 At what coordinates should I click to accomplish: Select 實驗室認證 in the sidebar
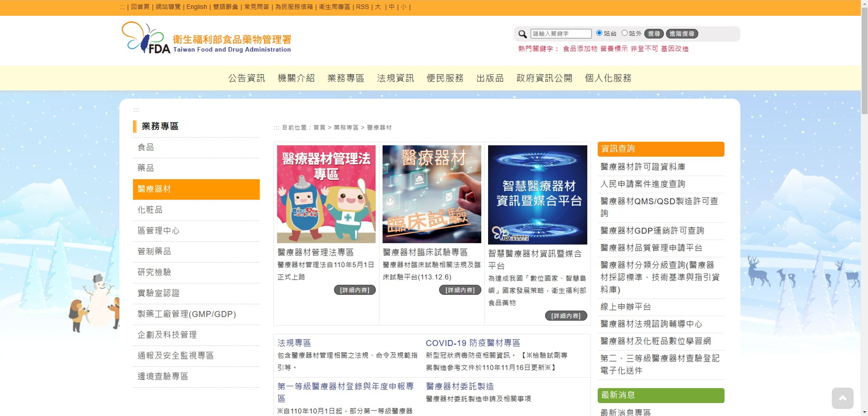(x=196, y=294)
